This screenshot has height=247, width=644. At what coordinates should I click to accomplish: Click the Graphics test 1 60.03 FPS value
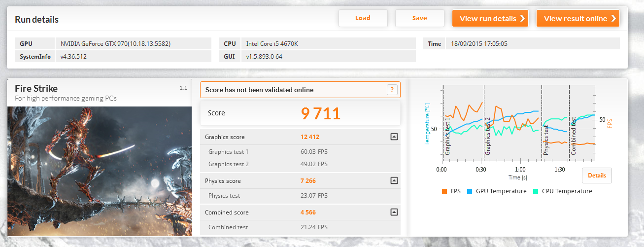(x=314, y=152)
